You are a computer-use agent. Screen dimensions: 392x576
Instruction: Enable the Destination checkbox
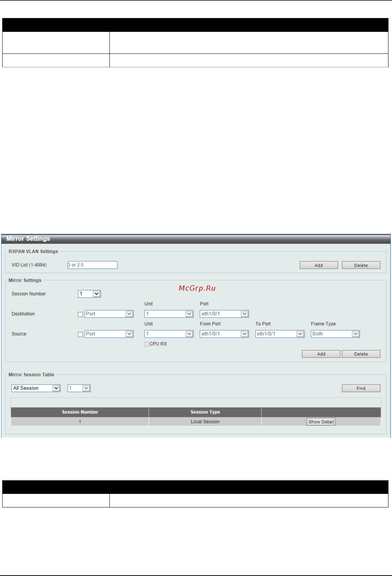(x=80, y=314)
